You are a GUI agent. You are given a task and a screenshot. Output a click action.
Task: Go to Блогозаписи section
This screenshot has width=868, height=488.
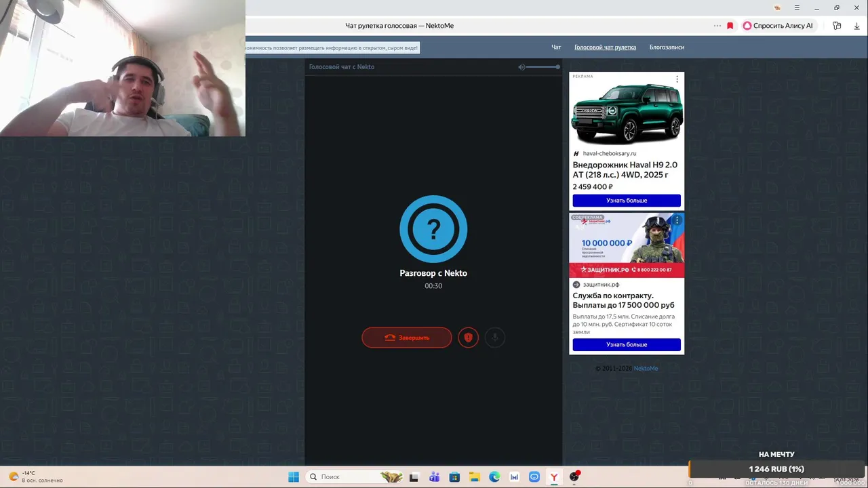[x=667, y=47]
